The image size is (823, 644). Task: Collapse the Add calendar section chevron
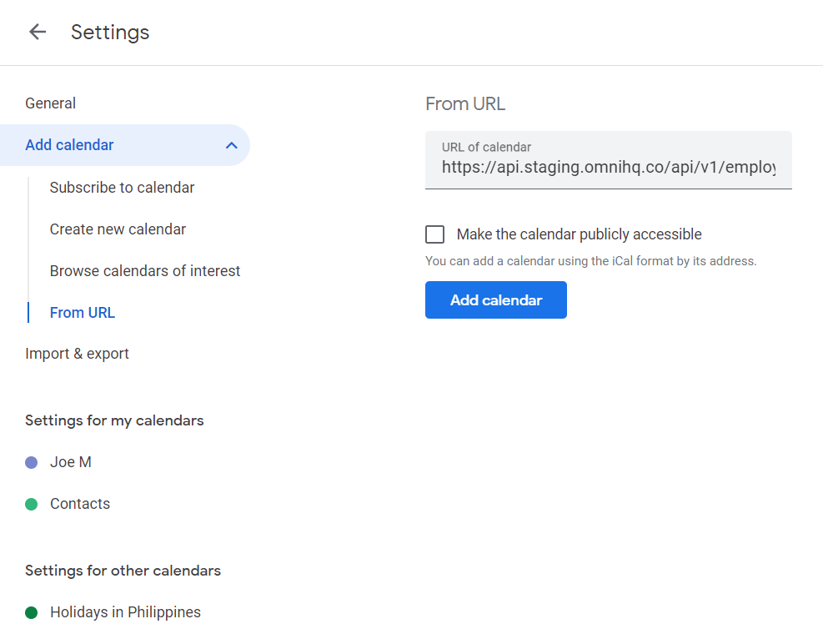coord(232,146)
